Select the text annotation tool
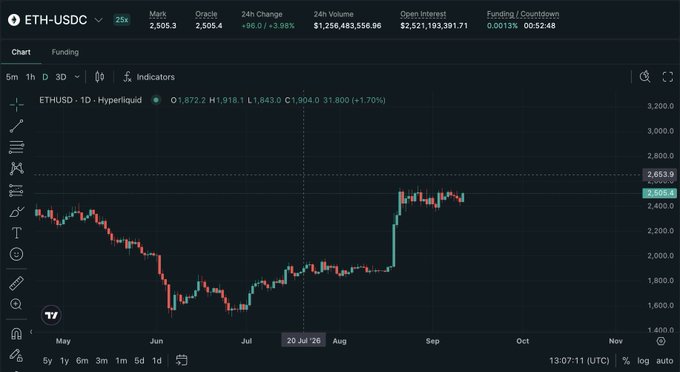This screenshot has height=372, width=680. pos(16,233)
